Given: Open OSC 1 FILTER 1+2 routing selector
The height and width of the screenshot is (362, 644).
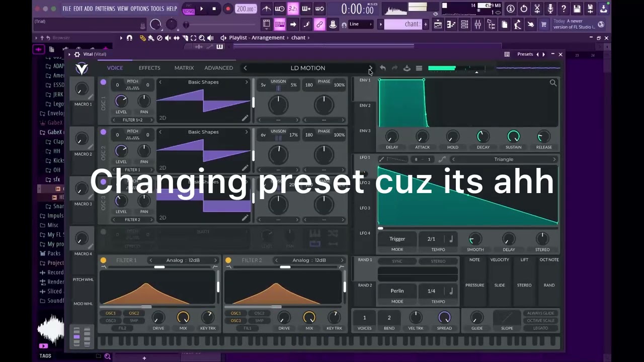Looking at the screenshot, I should [133, 120].
